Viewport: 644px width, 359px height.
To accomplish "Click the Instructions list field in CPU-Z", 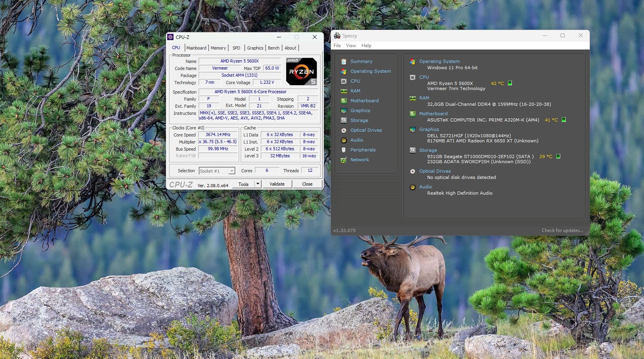I will click(258, 115).
